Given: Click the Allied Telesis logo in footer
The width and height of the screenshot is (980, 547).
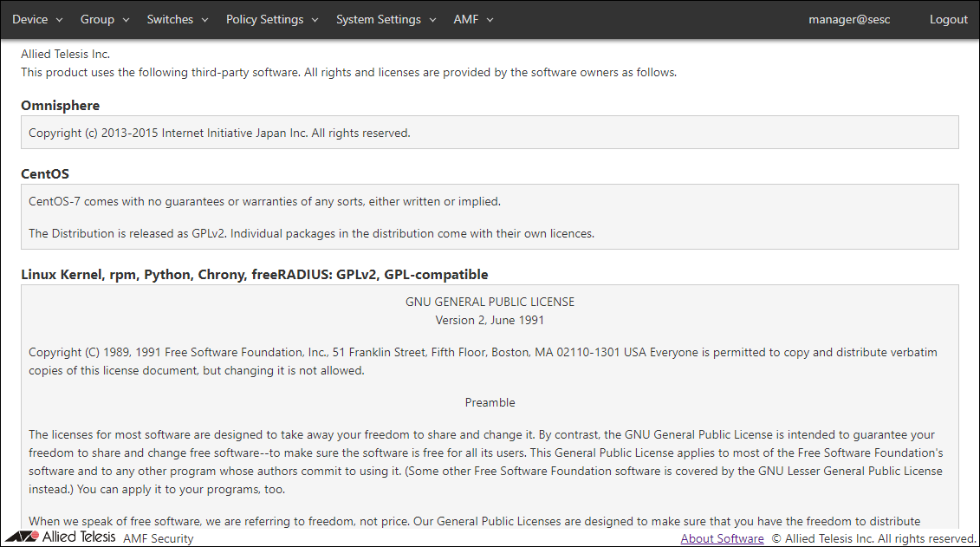Looking at the screenshot, I should (61, 537).
